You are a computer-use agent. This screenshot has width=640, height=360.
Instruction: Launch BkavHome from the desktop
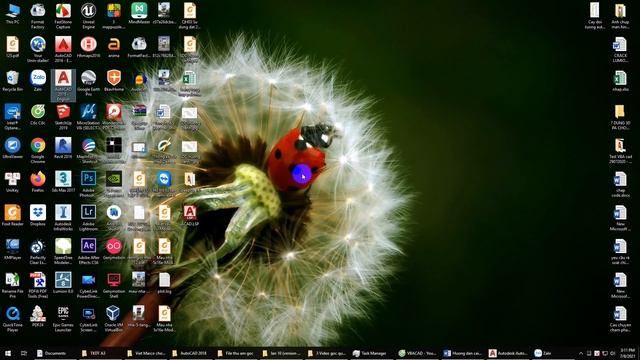click(113, 81)
